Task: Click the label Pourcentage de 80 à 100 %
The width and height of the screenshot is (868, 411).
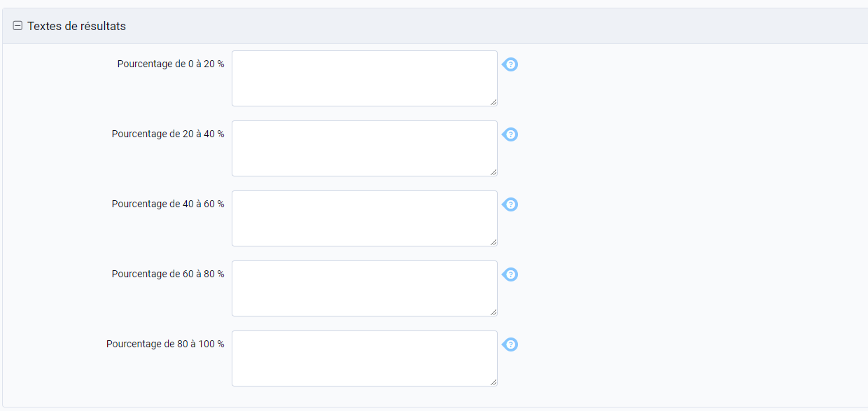Action: (165, 344)
